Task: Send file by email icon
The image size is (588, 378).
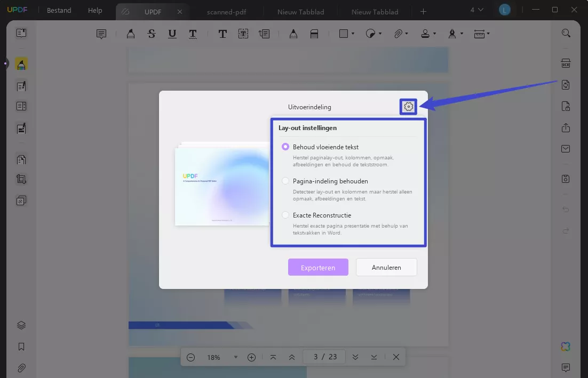Action: point(566,149)
